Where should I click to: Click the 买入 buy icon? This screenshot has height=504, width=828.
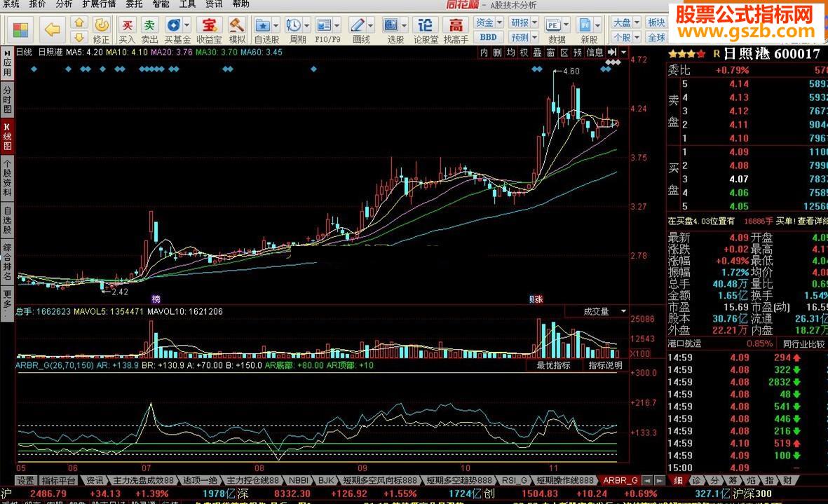point(127,30)
